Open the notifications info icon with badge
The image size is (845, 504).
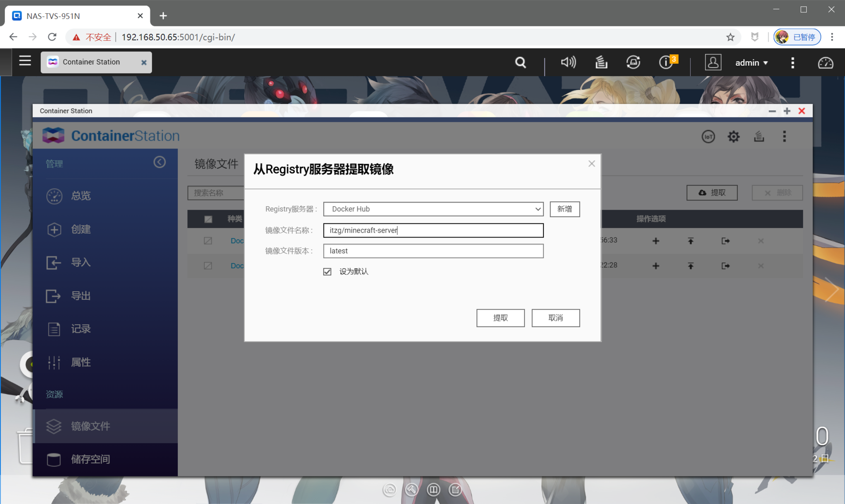point(666,62)
